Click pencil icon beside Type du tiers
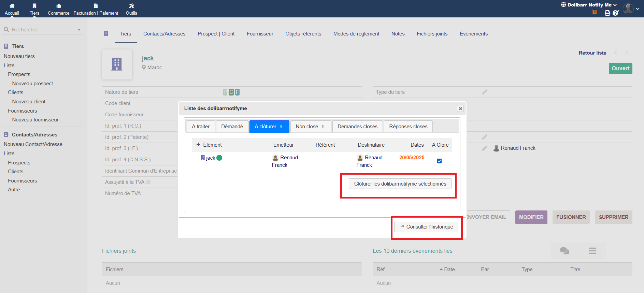 484,92
